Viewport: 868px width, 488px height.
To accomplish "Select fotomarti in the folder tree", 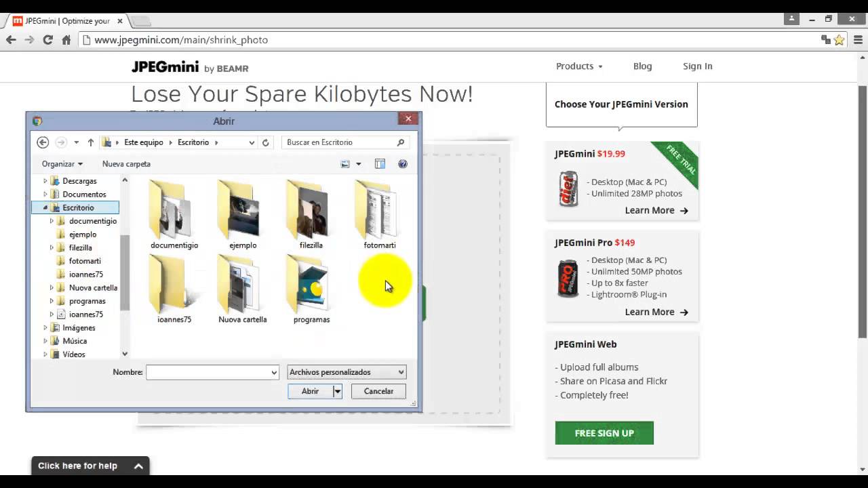I will pos(85,261).
